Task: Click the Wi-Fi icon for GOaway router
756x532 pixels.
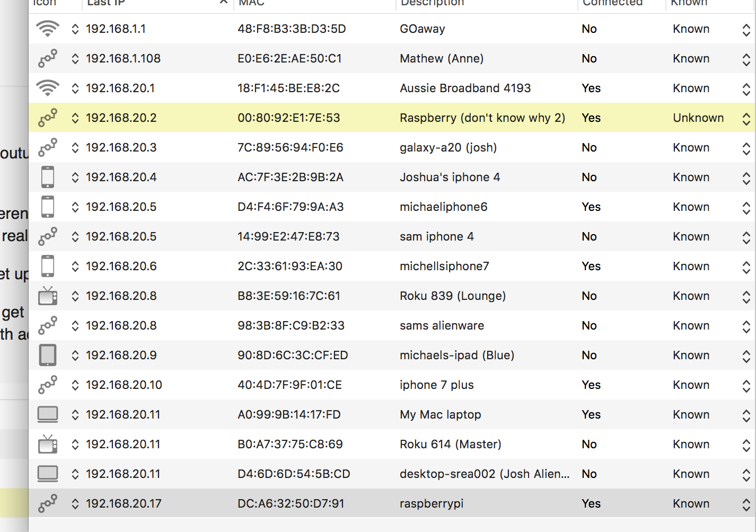Action: (x=48, y=29)
